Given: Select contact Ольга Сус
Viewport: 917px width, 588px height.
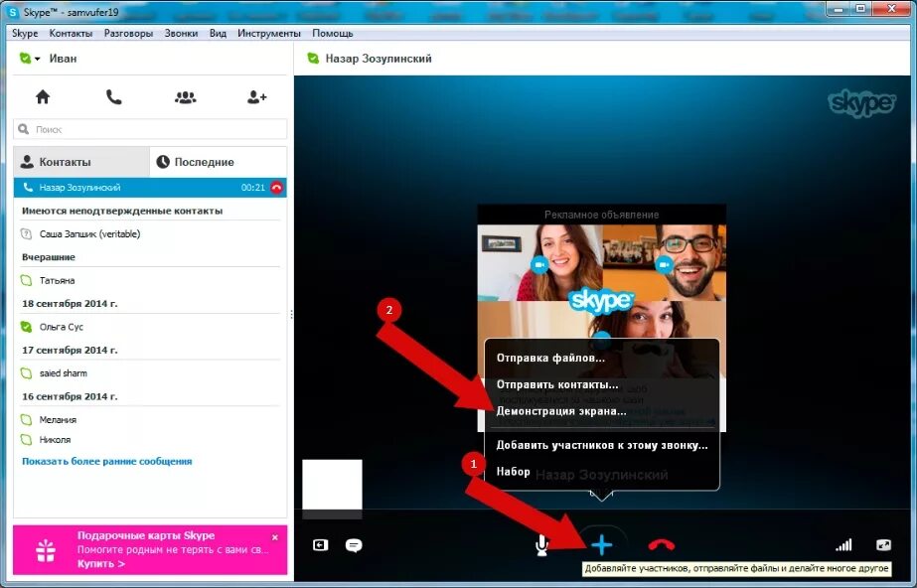Looking at the screenshot, I should click(x=61, y=327).
